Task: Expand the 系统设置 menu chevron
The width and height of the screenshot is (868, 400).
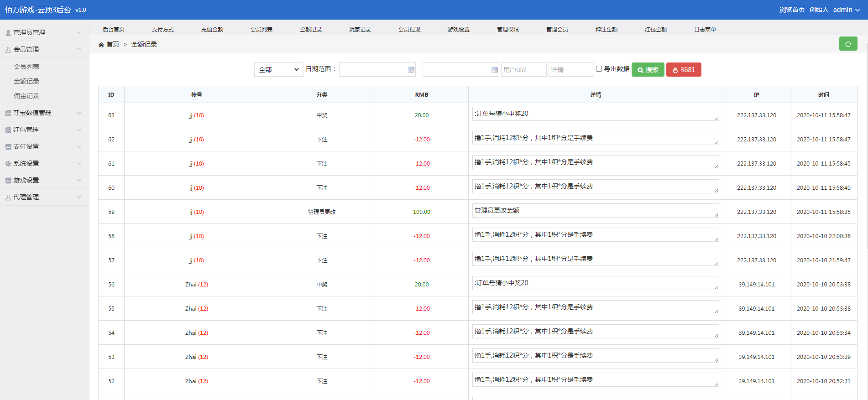Action: pyautogui.click(x=79, y=163)
